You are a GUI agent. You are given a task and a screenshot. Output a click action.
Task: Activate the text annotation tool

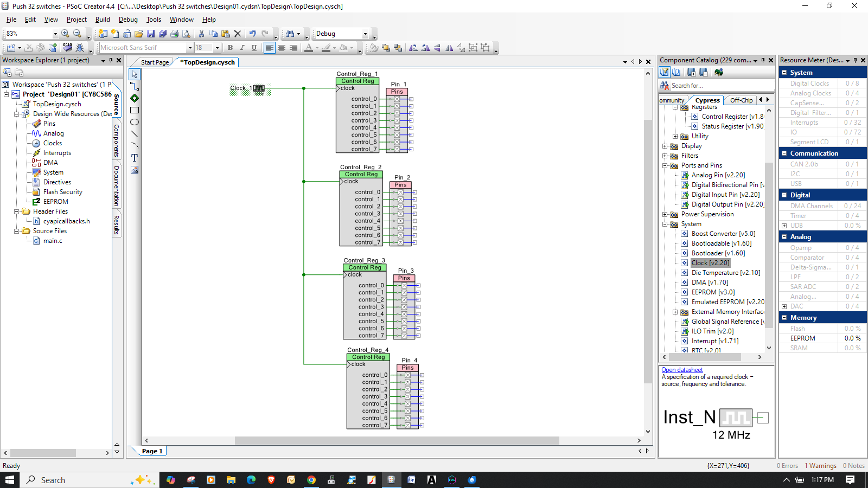point(135,158)
